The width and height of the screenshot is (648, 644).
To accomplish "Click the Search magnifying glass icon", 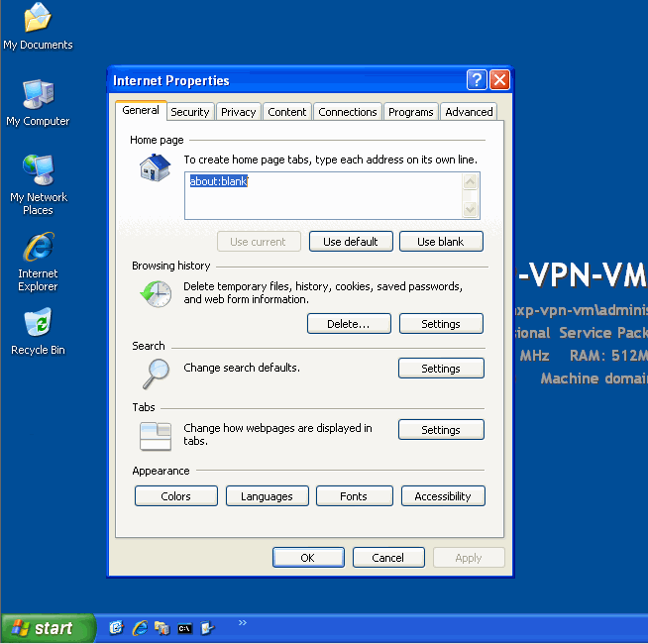I will pyautogui.click(x=156, y=374).
